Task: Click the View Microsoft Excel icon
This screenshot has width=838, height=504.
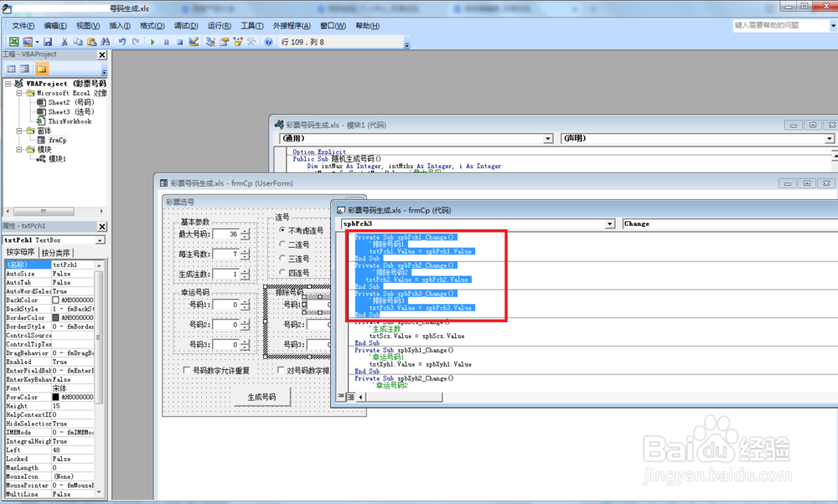Action: (x=14, y=42)
